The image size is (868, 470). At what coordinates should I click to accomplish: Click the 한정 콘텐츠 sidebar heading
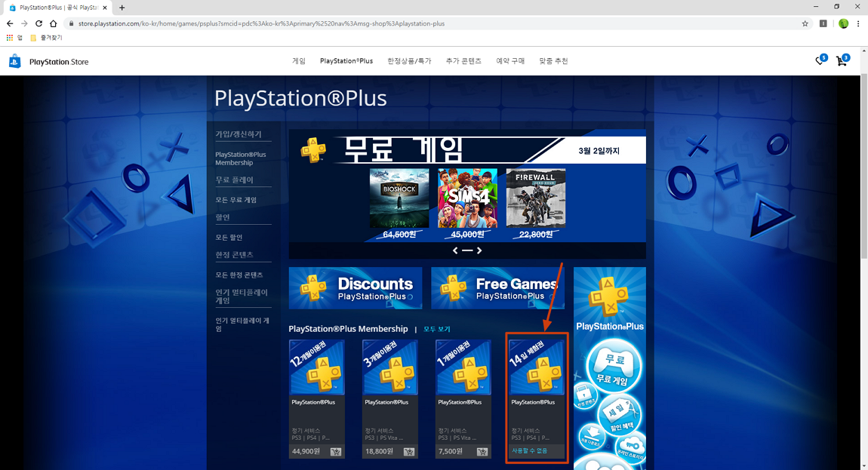[234, 255]
